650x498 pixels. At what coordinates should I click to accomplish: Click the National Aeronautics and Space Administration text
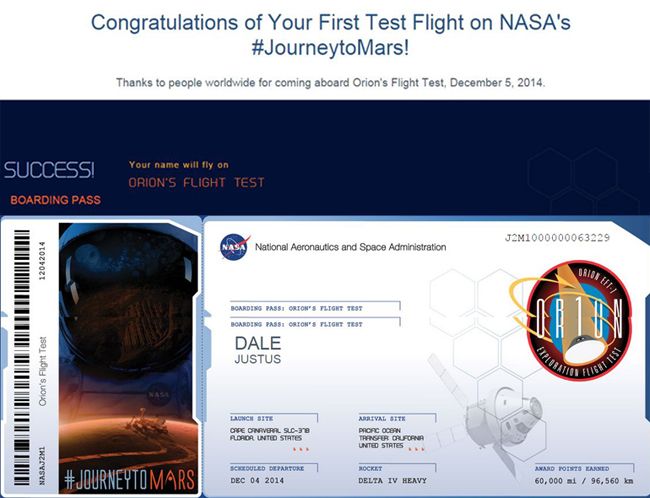tap(350, 247)
